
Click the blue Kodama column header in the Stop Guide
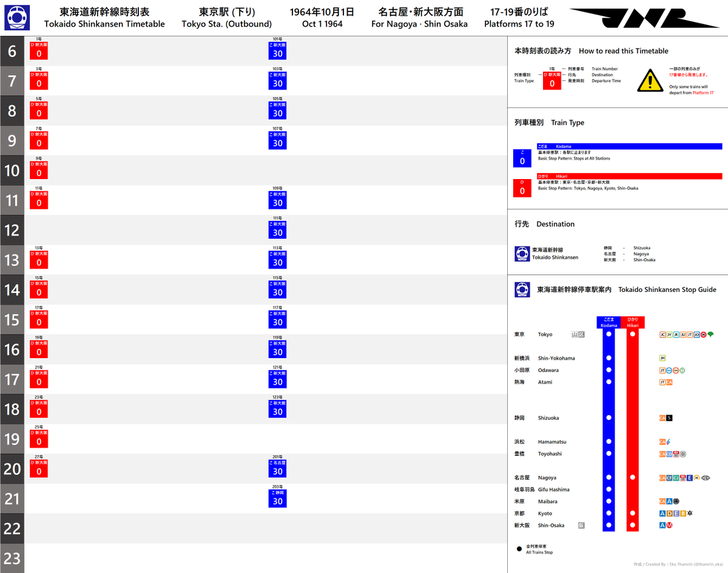(x=609, y=322)
